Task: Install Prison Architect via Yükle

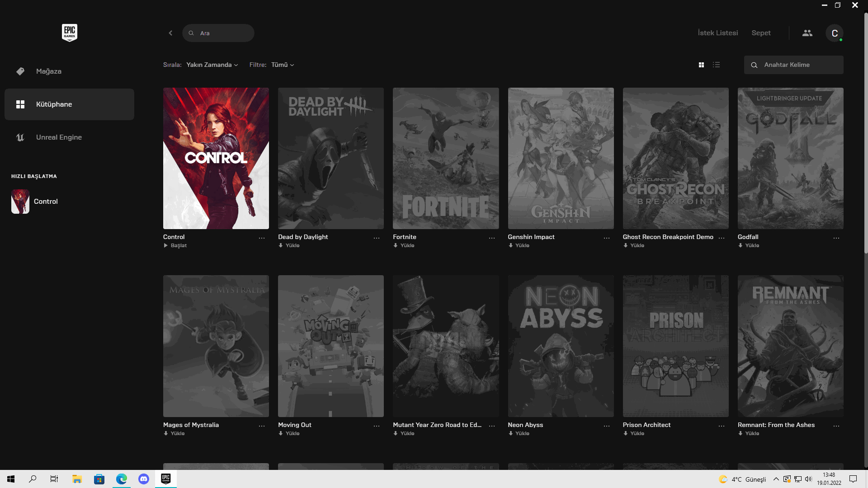Action: click(633, 434)
